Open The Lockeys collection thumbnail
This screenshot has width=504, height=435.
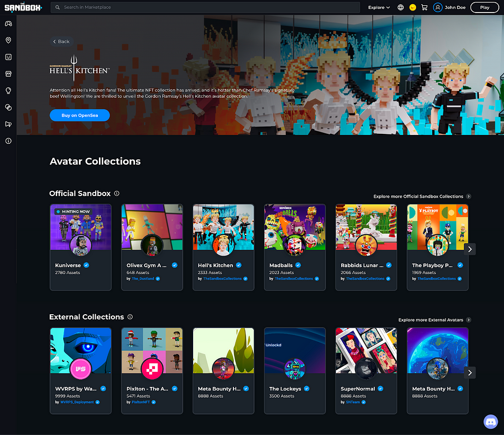coord(295,351)
